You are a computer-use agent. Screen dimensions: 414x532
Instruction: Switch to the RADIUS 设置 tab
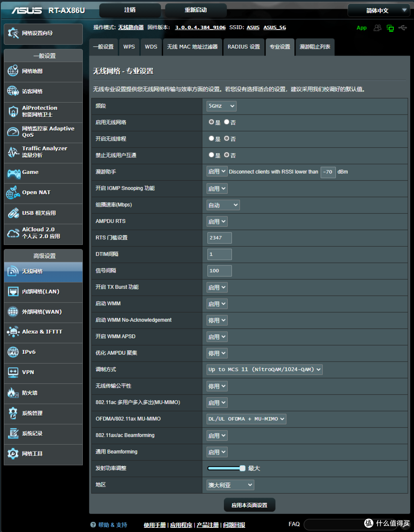(x=244, y=47)
